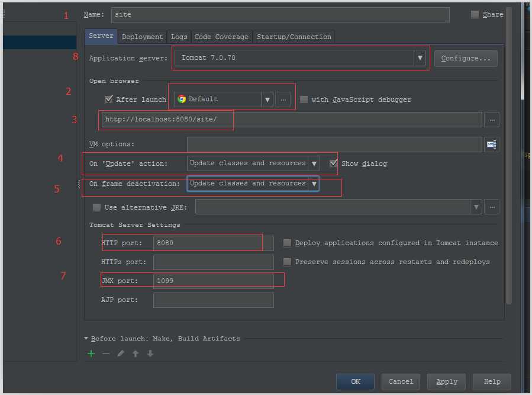Click the JMX port field showing 1099
The width and height of the screenshot is (532, 395).
(x=214, y=281)
